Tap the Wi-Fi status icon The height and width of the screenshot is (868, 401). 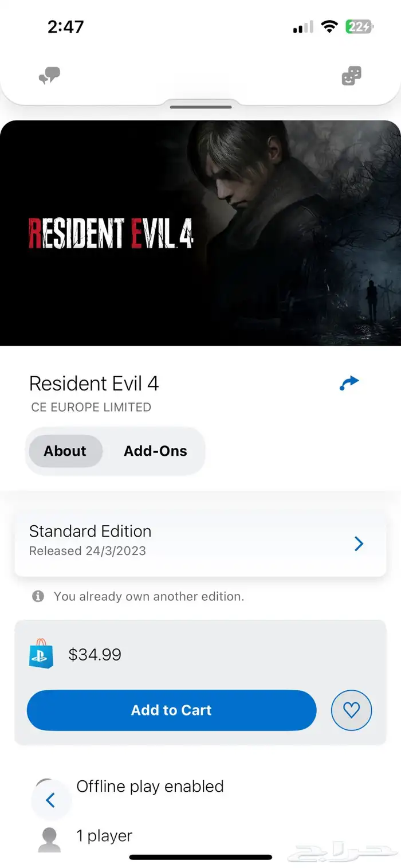329,26
